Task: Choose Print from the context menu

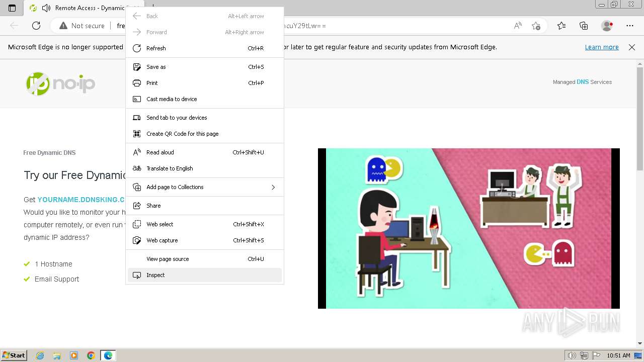Action: pyautogui.click(x=205, y=83)
